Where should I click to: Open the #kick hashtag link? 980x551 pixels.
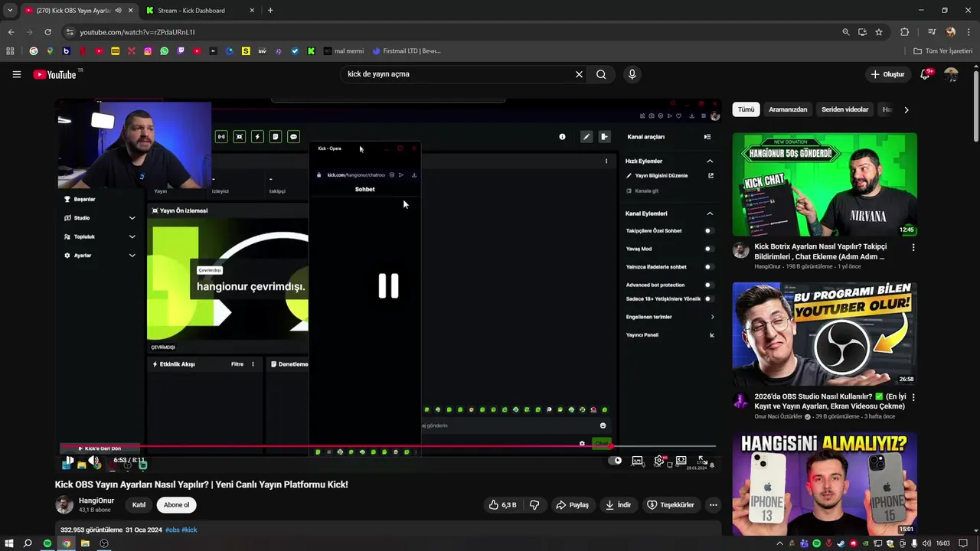coord(189,530)
